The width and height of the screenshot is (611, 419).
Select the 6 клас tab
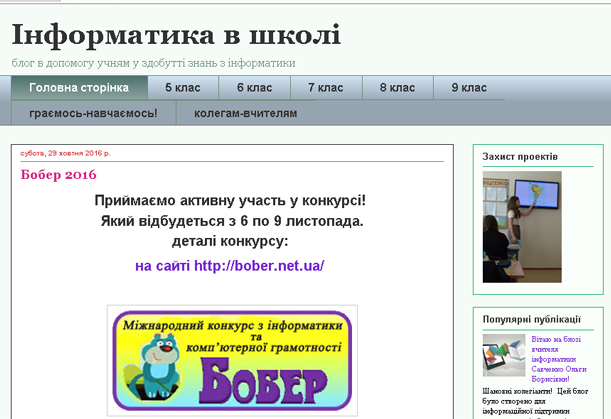pyautogui.click(x=254, y=88)
